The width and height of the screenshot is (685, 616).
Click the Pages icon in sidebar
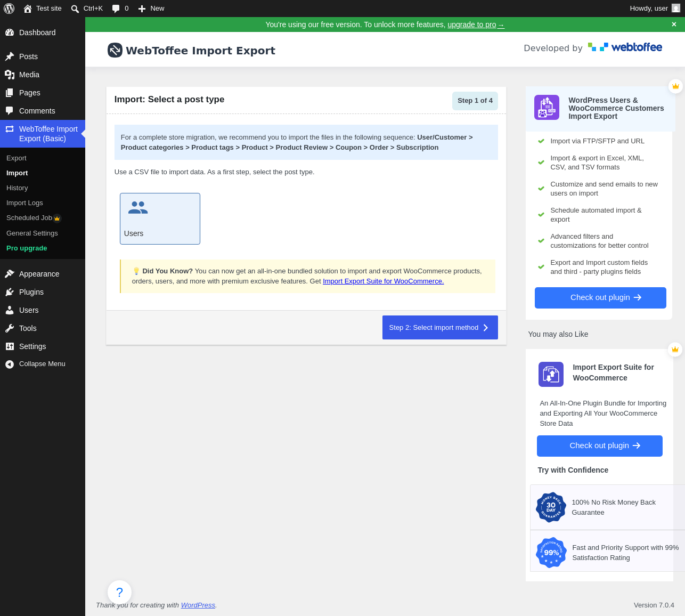[10, 93]
